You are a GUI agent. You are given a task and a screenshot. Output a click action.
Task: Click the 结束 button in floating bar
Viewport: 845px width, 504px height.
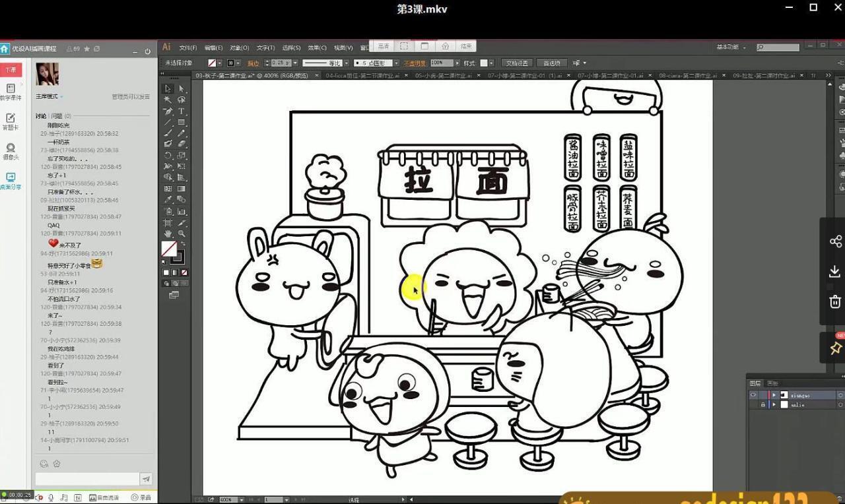(467, 46)
